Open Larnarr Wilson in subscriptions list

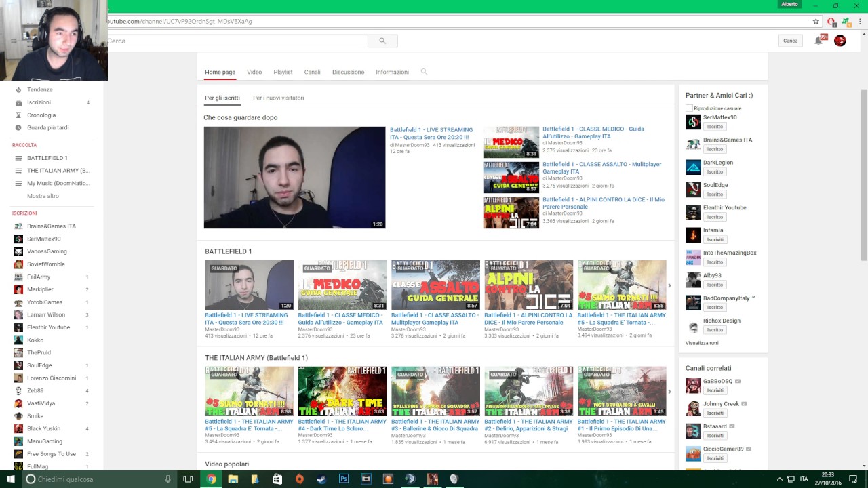coord(46,314)
